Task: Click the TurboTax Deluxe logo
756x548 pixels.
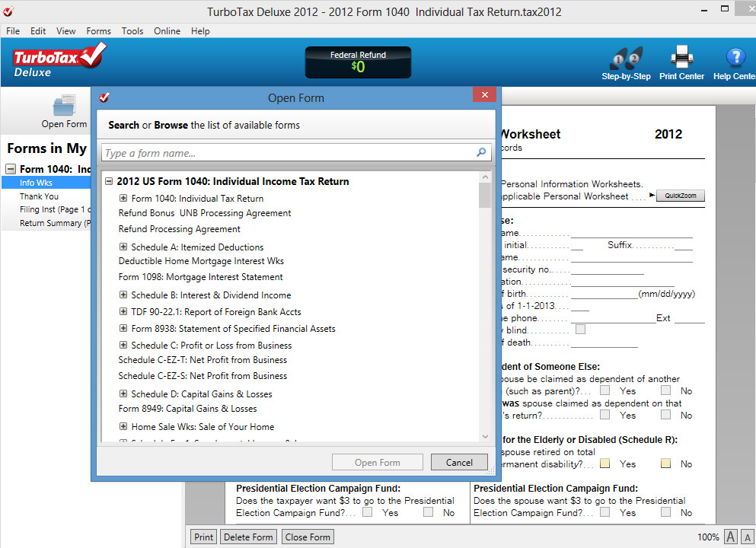Action: coord(59,61)
